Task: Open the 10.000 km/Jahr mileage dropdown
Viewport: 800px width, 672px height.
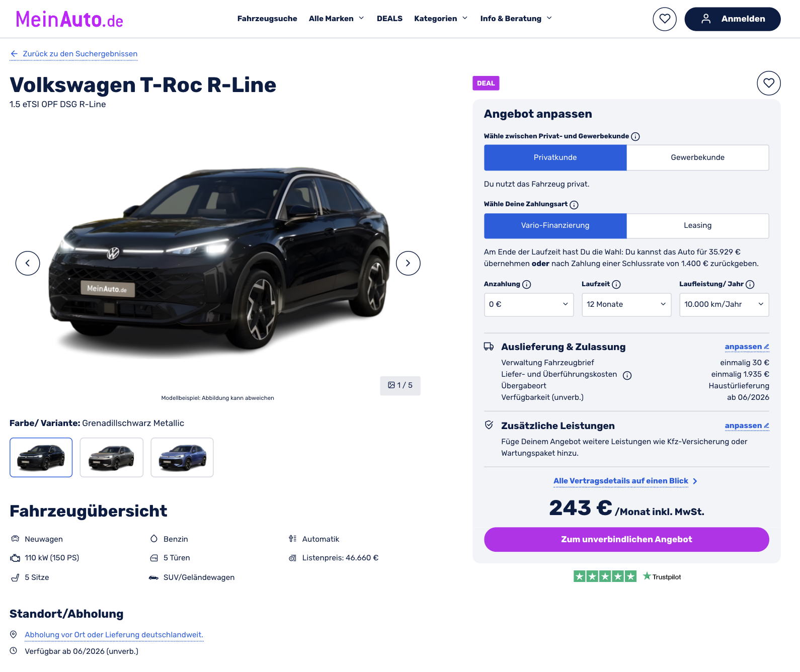Action: (x=724, y=305)
